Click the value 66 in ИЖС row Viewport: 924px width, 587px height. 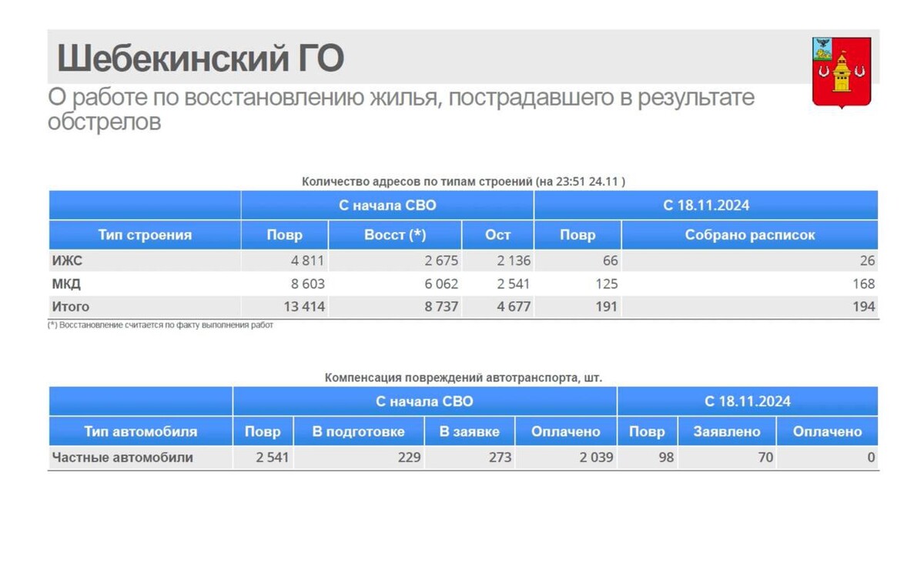610,261
